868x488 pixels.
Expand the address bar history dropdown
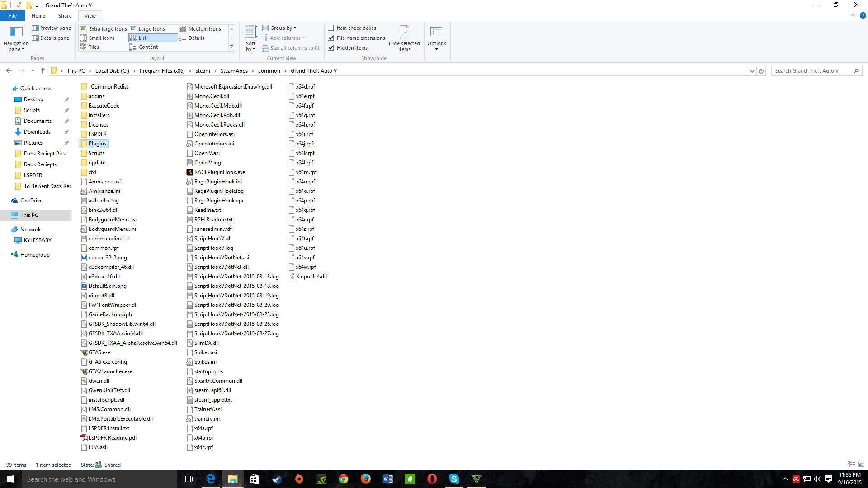(752, 71)
